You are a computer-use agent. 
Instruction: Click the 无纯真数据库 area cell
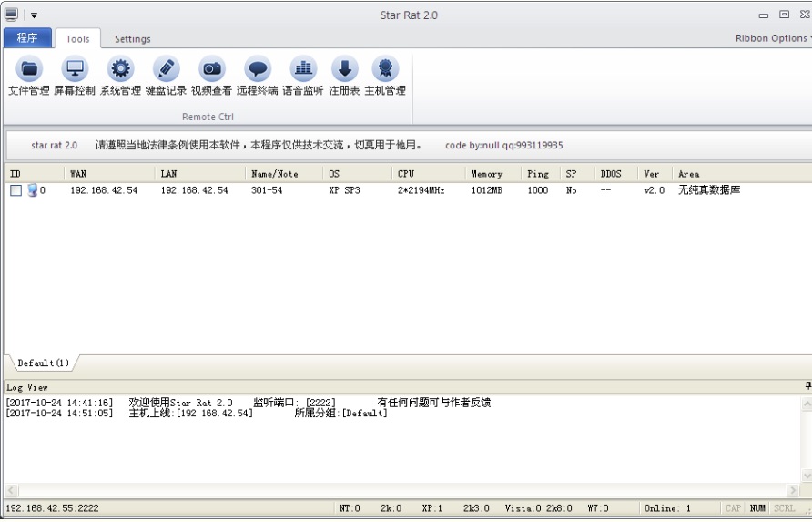click(x=709, y=190)
